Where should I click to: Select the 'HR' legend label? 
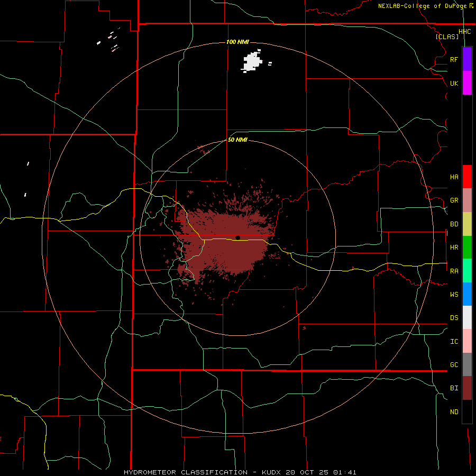click(x=454, y=248)
